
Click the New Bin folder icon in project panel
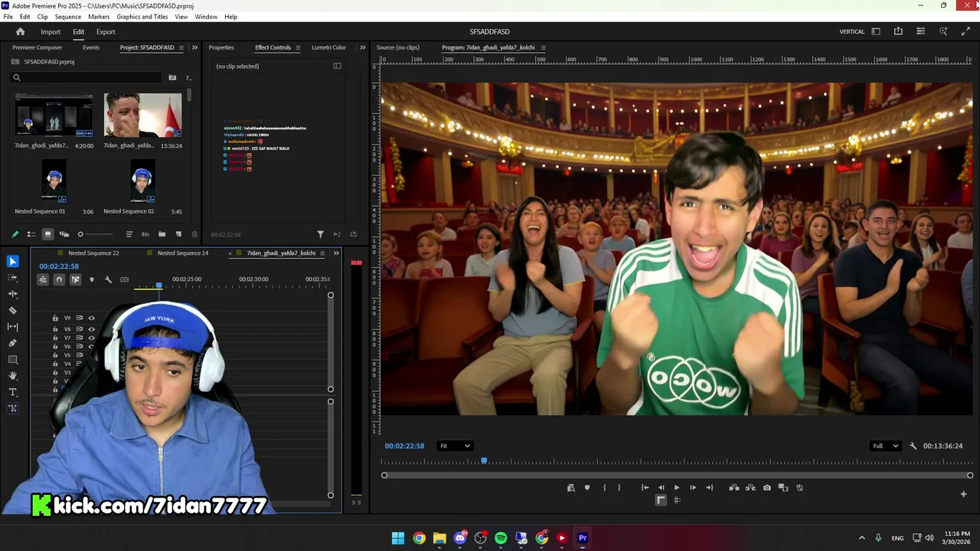[x=162, y=234]
